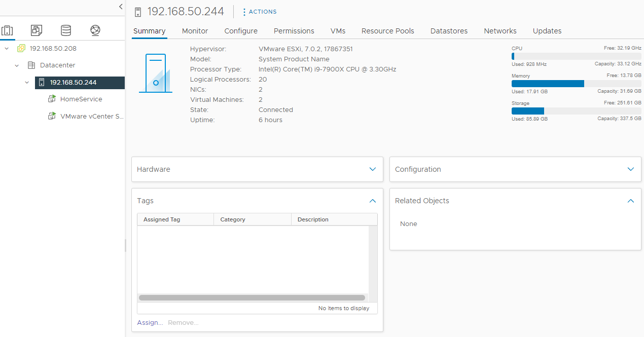Switch to the Datastores tab
Image resolution: width=644 pixels, height=337 pixels.
449,31
